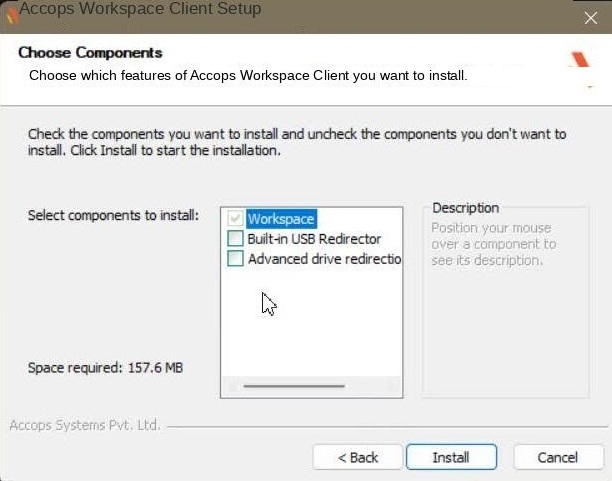
Task: Click the Accops logo in header banner
Action: (580, 61)
